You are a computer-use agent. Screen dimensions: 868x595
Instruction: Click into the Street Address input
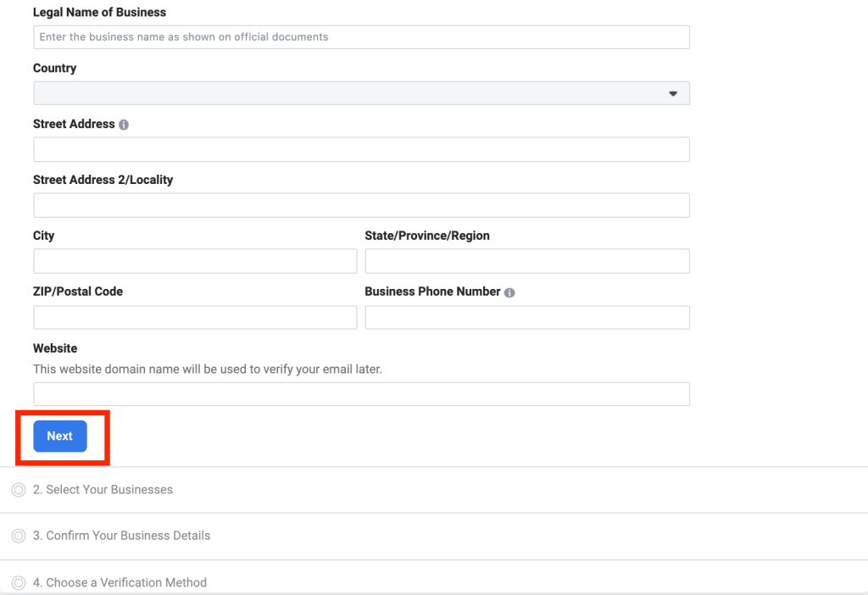[x=361, y=149]
